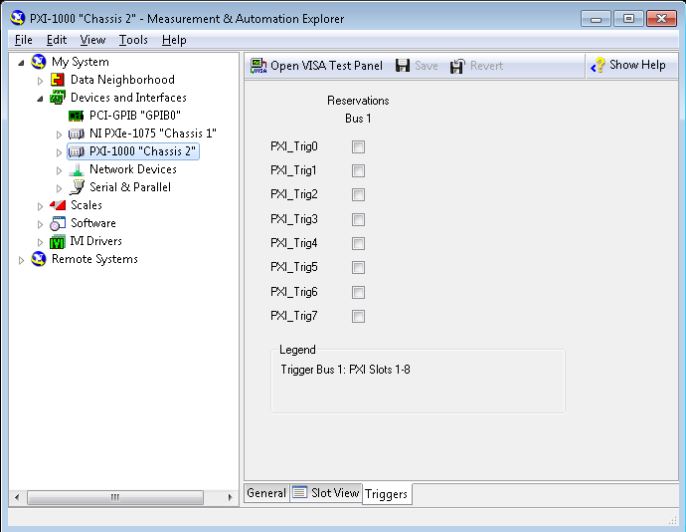Collapse Devices and Interfaces node
This screenshot has width=686, height=532.
(40, 99)
